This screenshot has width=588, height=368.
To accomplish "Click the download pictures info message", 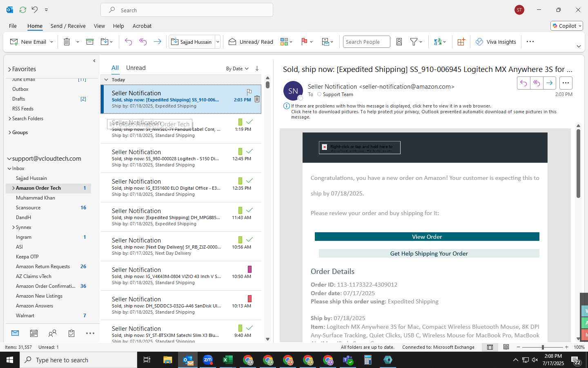I will [424, 114].
